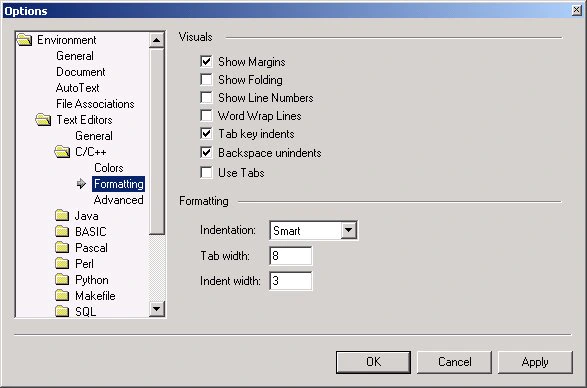Click the Text Editors folder icon
This screenshot has width=587, height=388.
pos(43,120)
